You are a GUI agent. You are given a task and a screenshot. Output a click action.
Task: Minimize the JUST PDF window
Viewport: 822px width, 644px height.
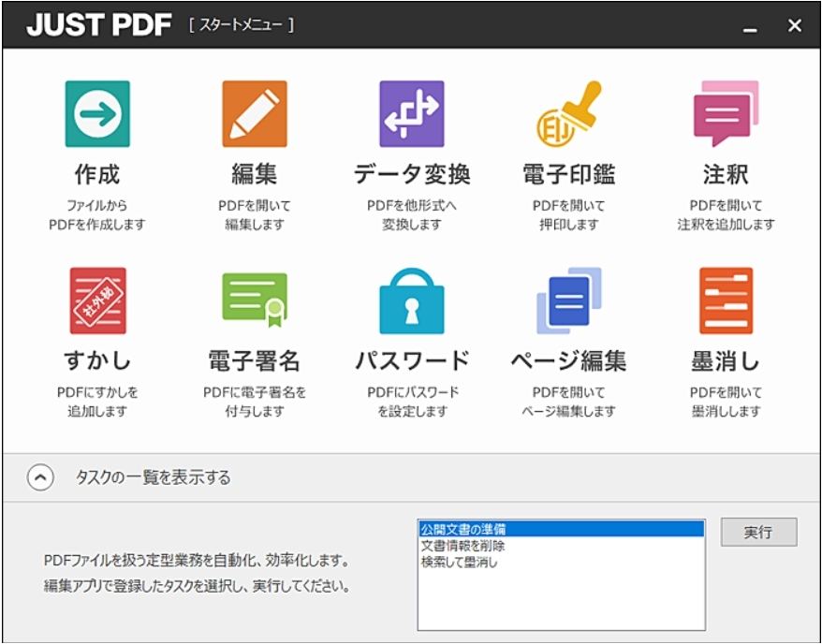coord(750,25)
